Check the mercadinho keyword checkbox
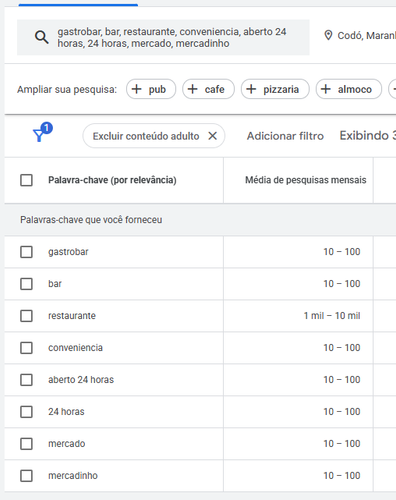The image size is (396, 500). point(26,476)
